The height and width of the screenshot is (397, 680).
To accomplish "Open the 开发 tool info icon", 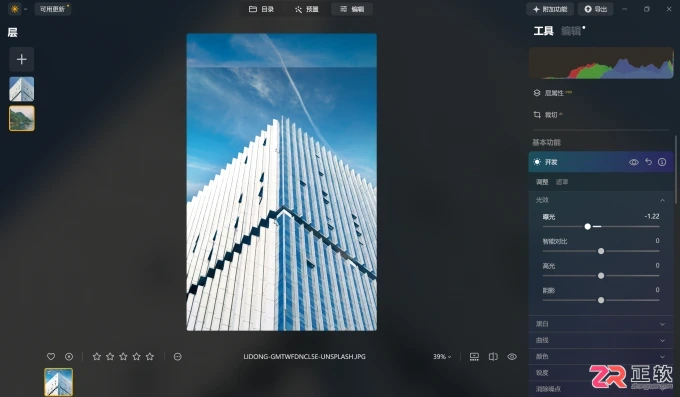I will coord(662,162).
